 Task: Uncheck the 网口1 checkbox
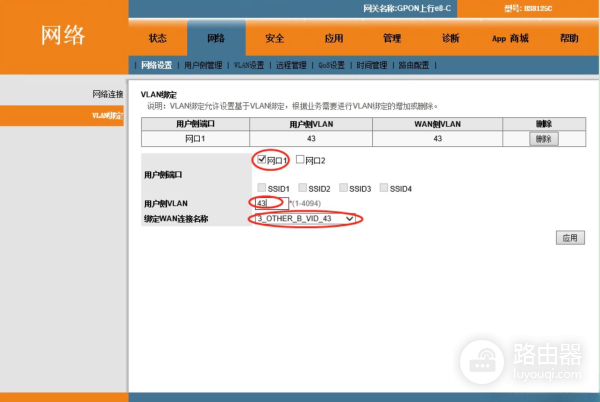pos(262,160)
